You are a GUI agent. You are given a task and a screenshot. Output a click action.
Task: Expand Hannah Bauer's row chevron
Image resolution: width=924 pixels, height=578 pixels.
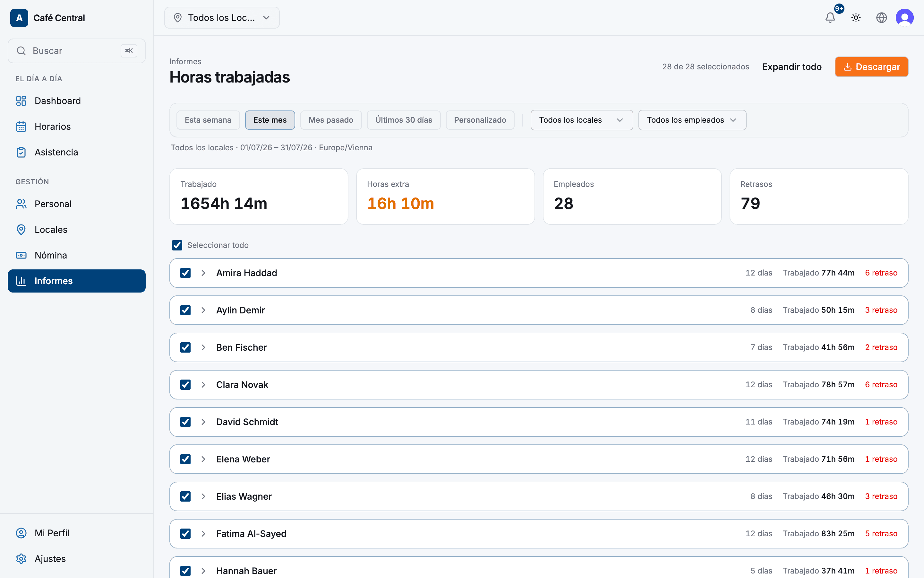click(203, 571)
